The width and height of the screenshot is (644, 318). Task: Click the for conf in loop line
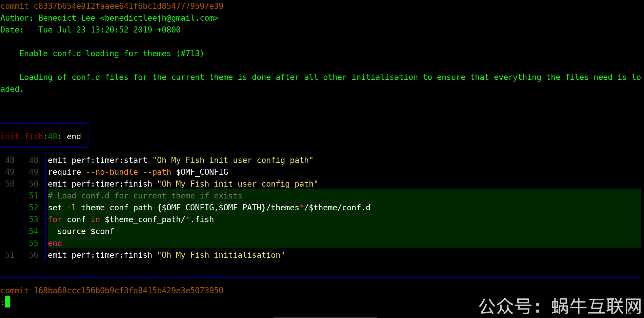pos(131,219)
